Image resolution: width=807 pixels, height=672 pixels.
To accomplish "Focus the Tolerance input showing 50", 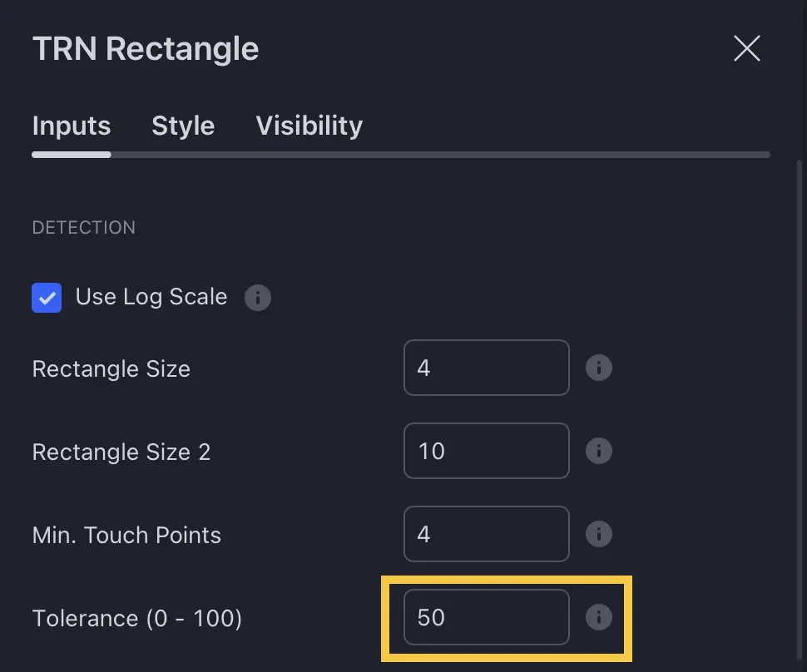I will (x=486, y=617).
